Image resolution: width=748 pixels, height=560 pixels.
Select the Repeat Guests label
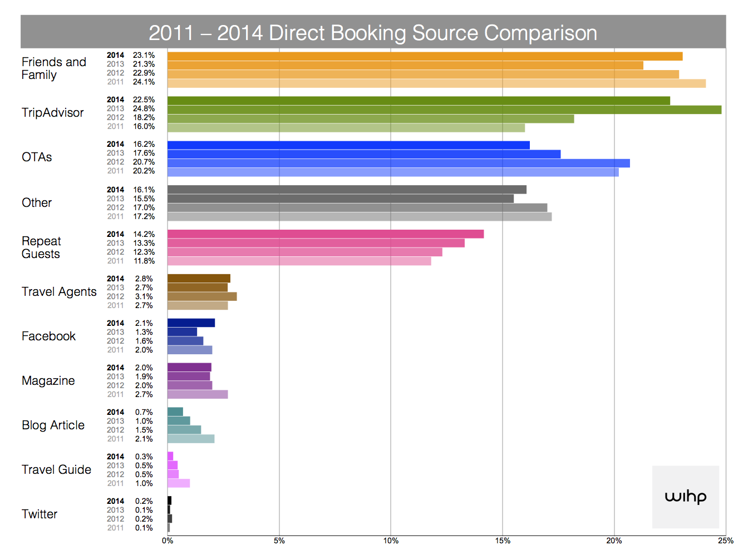(41, 247)
